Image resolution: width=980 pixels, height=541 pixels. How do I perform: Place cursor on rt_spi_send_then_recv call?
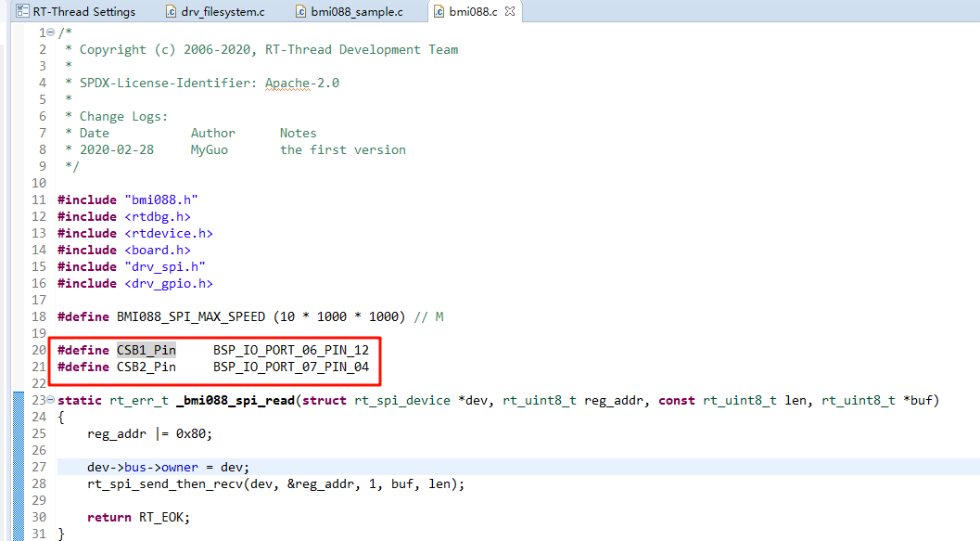(x=162, y=483)
